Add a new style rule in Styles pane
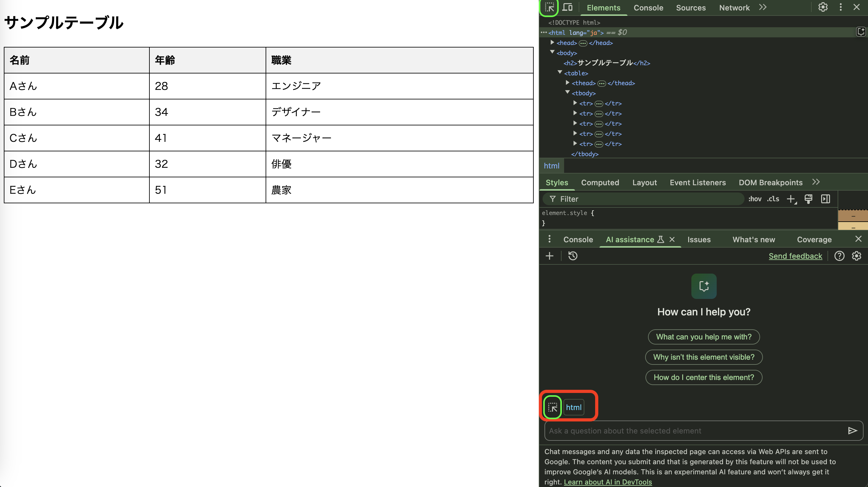Image resolution: width=868 pixels, height=487 pixels. coord(791,199)
